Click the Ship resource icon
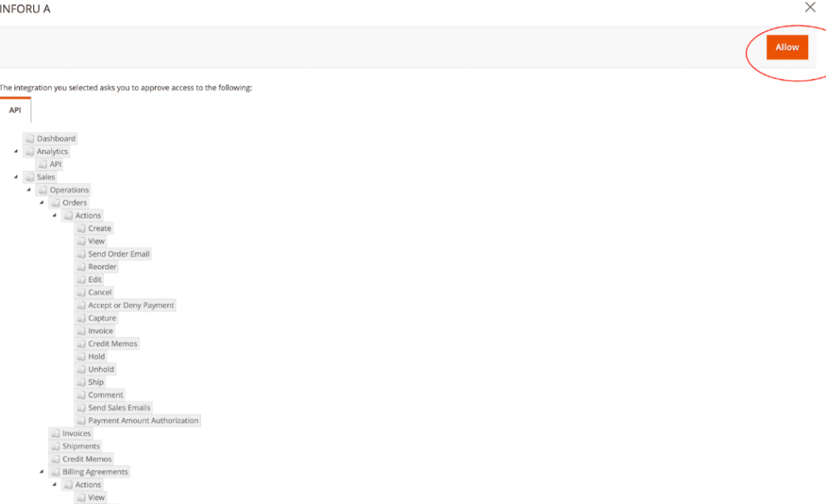The width and height of the screenshot is (826, 504). [x=81, y=381]
